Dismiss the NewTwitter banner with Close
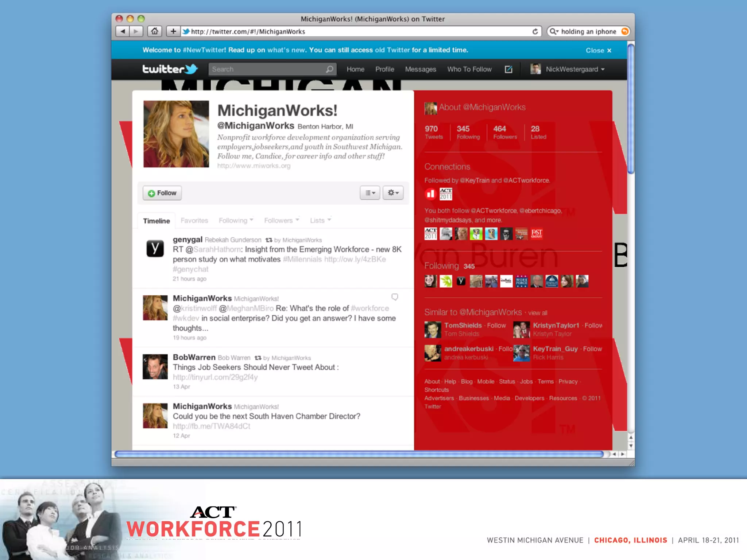 click(x=598, y=50)
